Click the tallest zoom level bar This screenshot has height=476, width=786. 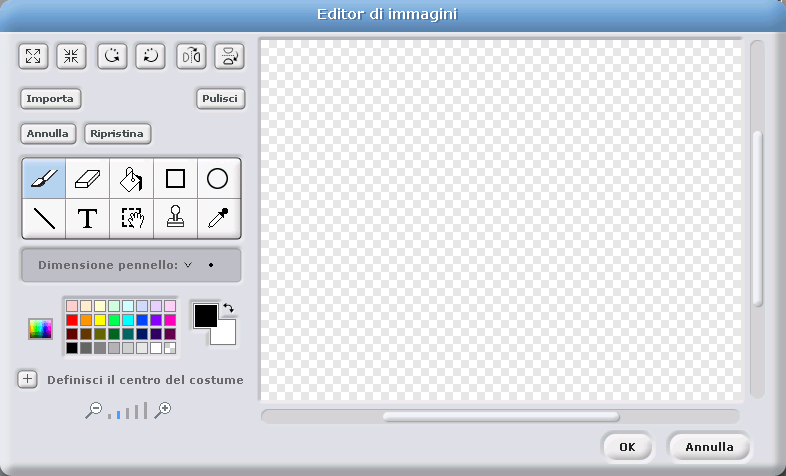click(145, 410)
